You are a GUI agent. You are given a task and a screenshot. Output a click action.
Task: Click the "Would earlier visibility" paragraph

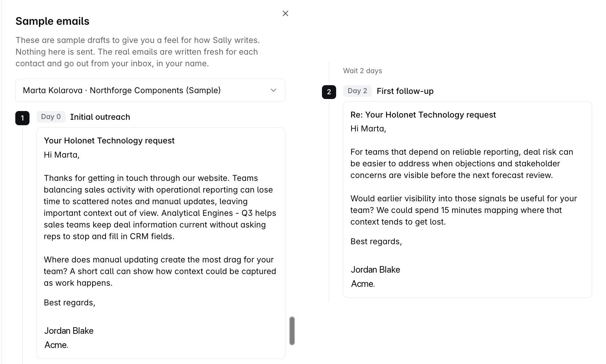click(x=464, y=210)
